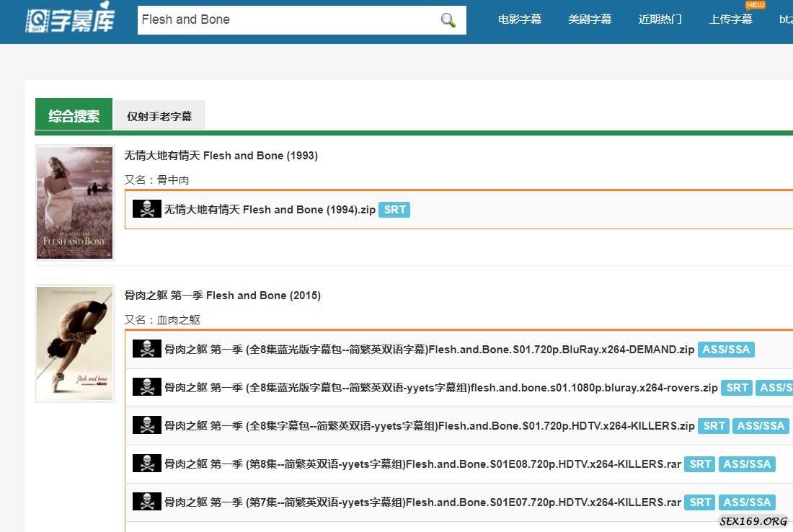This screenshot has height=532, width=793.
Task: Click skull icon beside the S01E07 rar entry
Action: (x=146, y=502)
